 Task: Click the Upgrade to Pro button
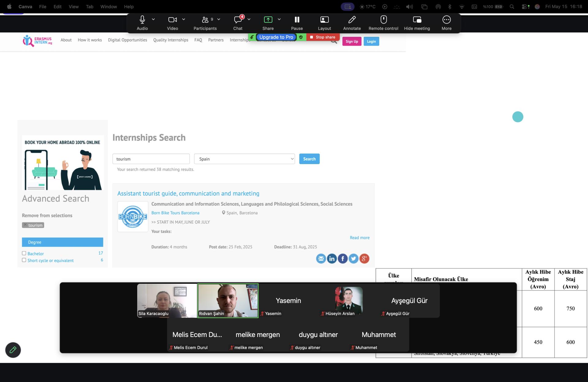(276, 37)
